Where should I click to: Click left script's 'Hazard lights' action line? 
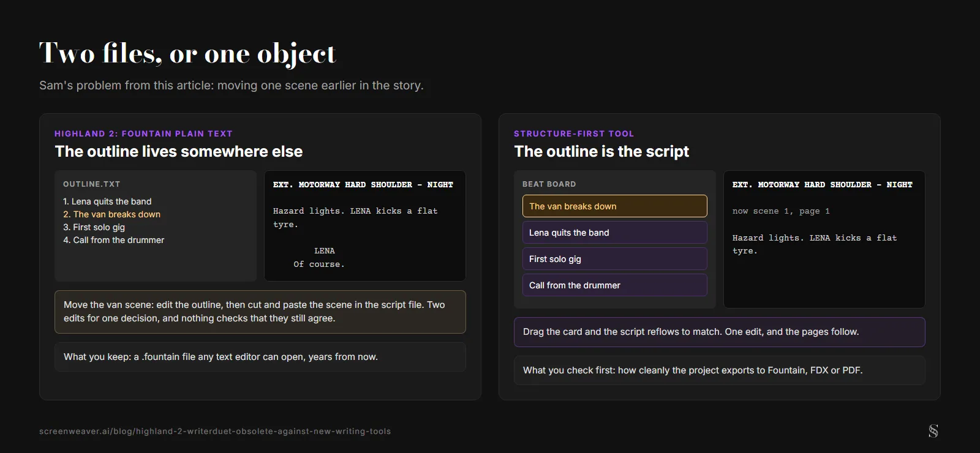(x=355, y=217)
